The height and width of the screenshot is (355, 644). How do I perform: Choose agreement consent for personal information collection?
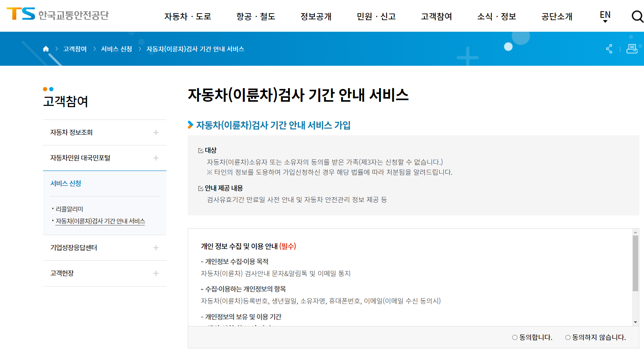pyautogui.click(x=514, y=337)
